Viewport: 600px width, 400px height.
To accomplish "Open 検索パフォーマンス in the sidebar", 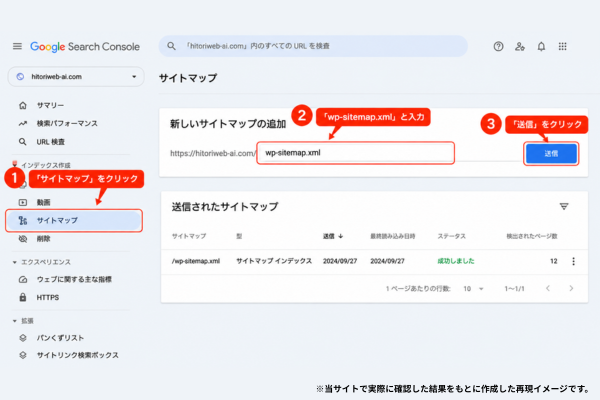I will pos(67,124).
